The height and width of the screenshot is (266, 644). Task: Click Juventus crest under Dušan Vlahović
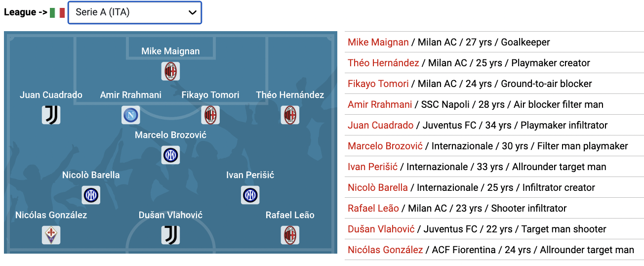[171, 235]
